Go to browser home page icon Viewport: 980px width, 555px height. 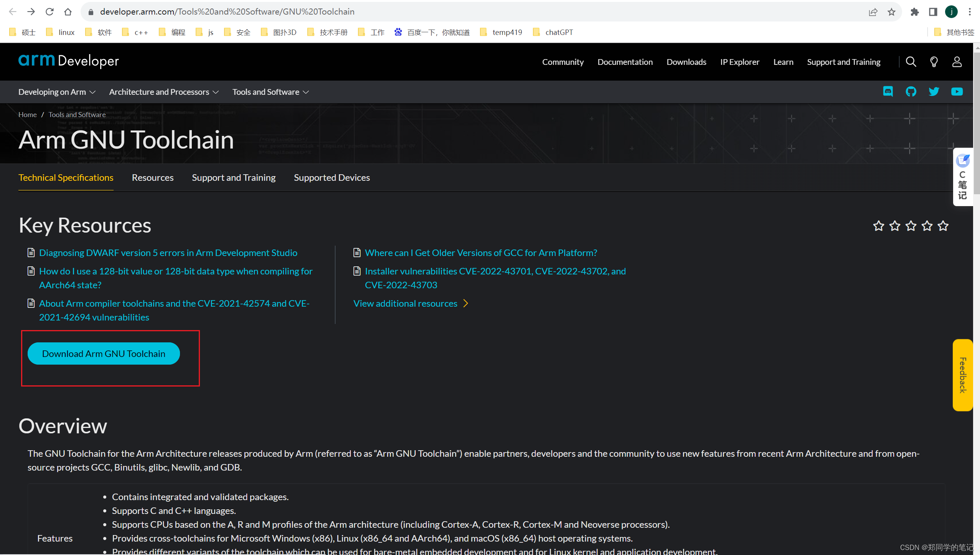coord(68,12)
